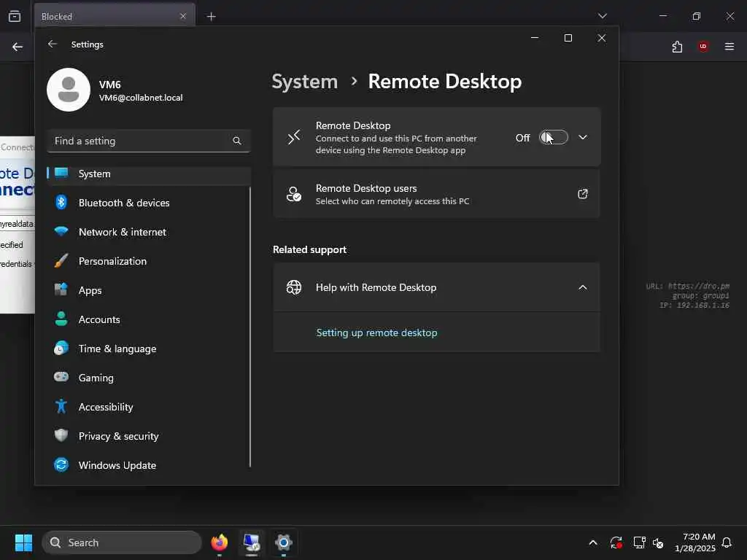Click the browser back arrow
Image resolution: width=747 pixels, height=560 pixels.
pyautogui.click(x=18, y=47)
